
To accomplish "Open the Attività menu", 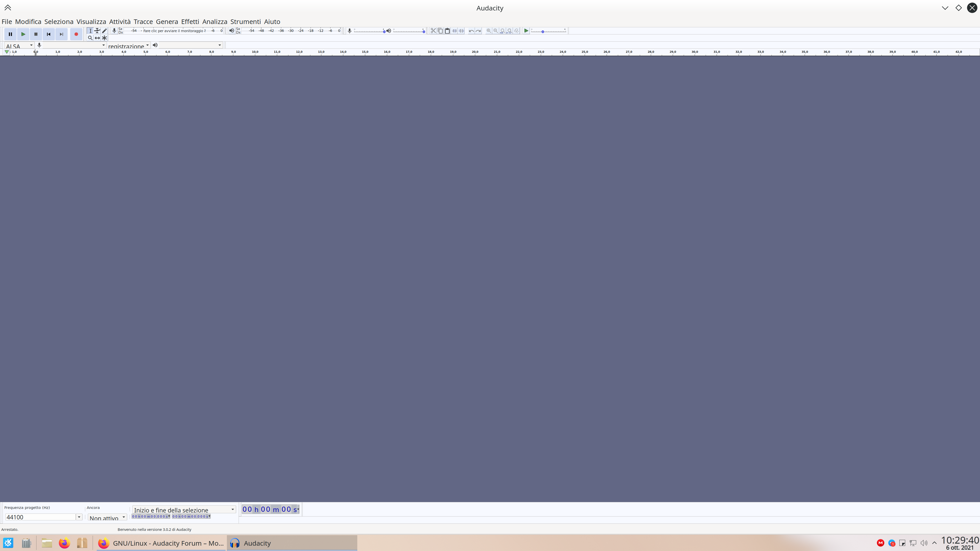I will (120, 22).
